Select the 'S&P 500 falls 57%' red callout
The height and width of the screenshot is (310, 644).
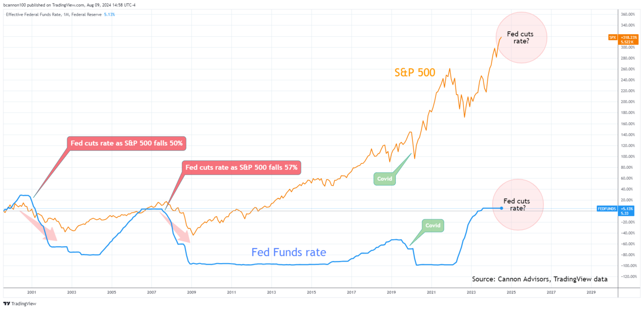(x=241, y=167)
